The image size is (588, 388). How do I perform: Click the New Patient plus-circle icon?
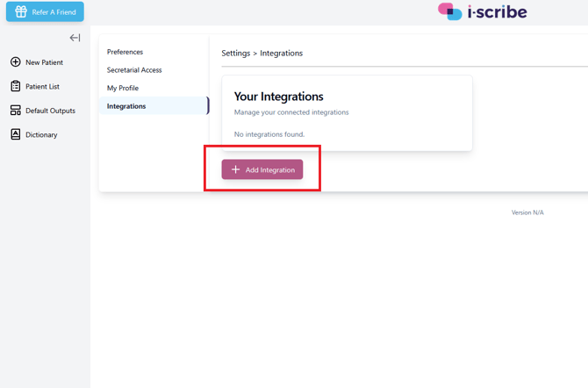pyautogui.click(x=16, y=62)
